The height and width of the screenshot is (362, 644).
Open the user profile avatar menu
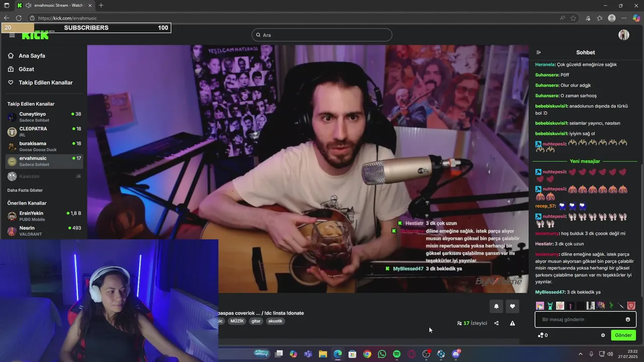pyautogui.click(x=624, y=35)
